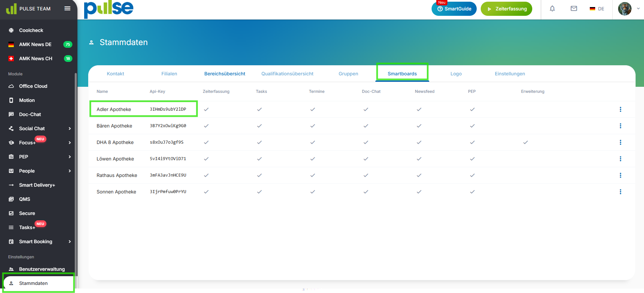Open the Bereichsübersicht tab
The image size is (644, 293).
tap(225, 74)
